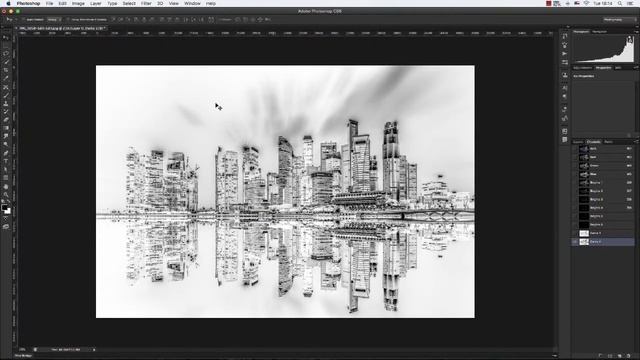Open the Filter menu
640x360 pixels.
(x=146, y=3)
